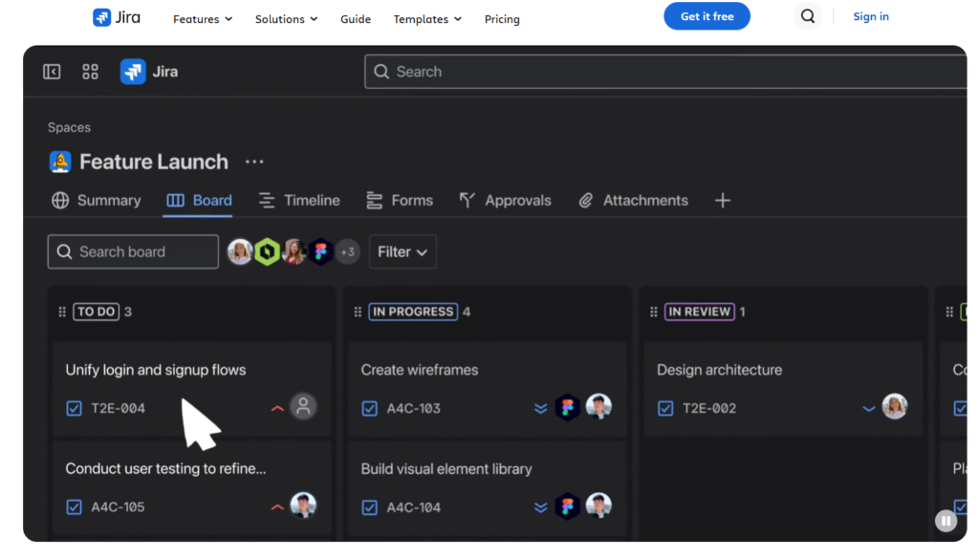Add a new tab with the plus icon
Image resolution: width=979 pixels, height=560 pixels.
pos(723,201)
